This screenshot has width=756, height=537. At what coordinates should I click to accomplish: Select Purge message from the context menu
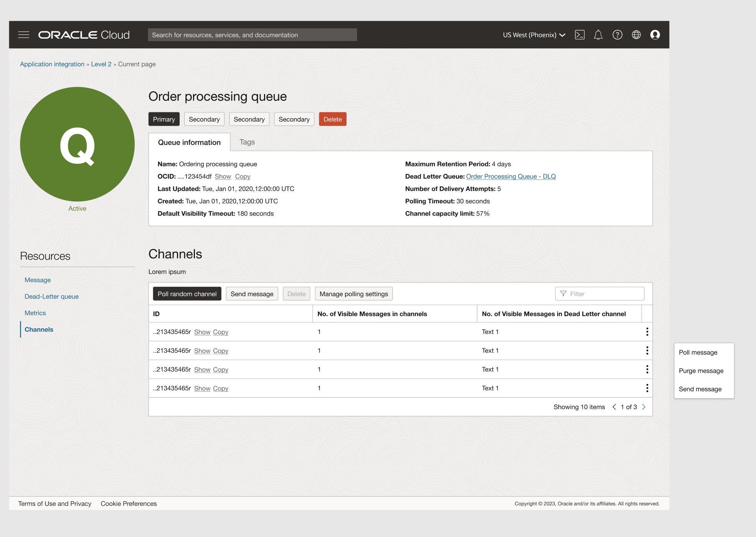tap(701, 371)
